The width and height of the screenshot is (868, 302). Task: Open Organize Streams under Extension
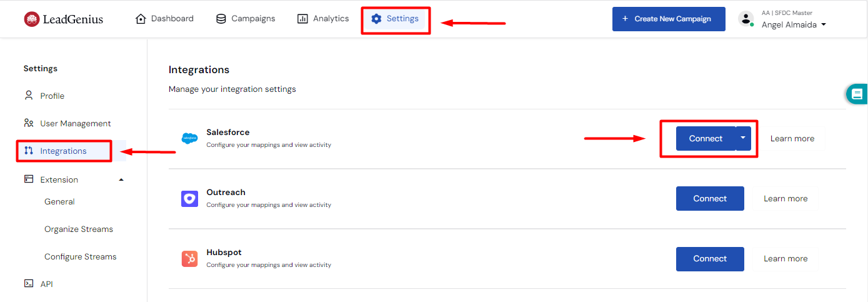coord(79,229)
